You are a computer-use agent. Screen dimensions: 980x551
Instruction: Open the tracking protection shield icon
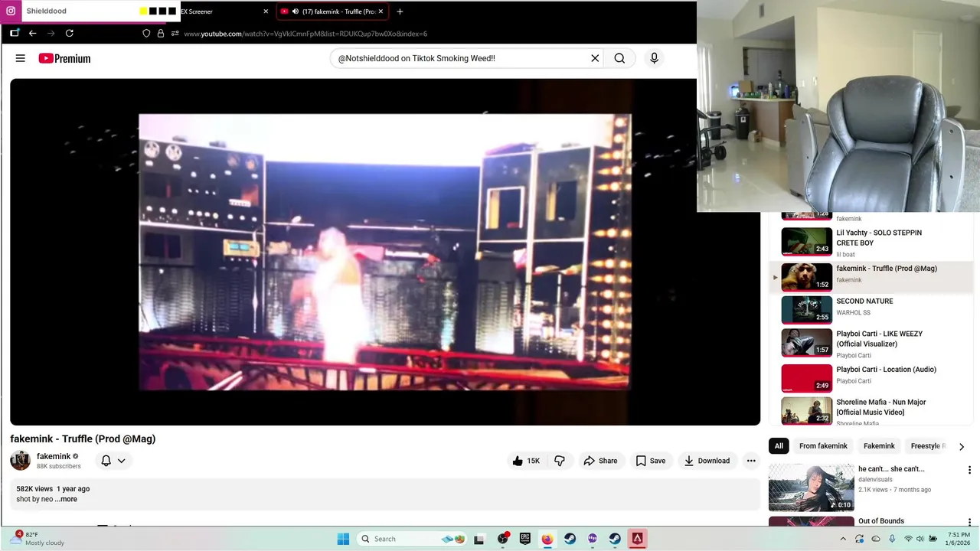[x=146, y=34]
